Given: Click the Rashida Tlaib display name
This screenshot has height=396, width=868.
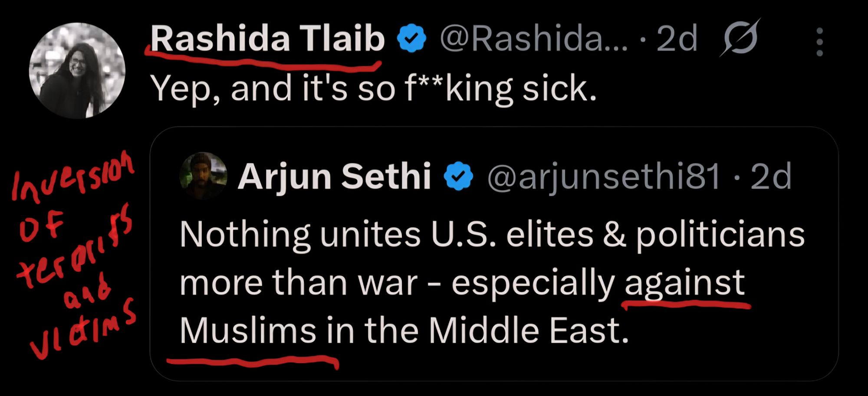Looking at the screenshot, I should [267, 38].
